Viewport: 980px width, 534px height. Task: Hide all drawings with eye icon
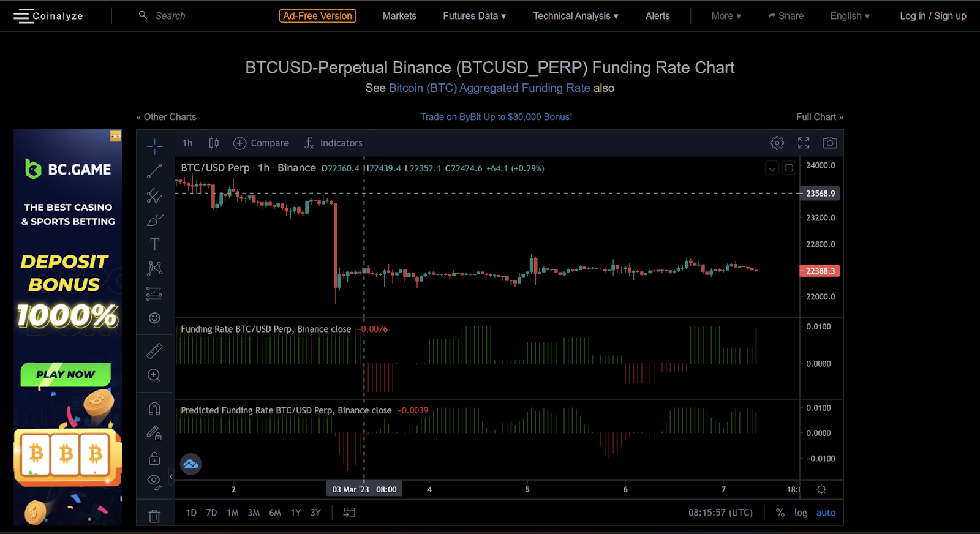click(154, 482)
